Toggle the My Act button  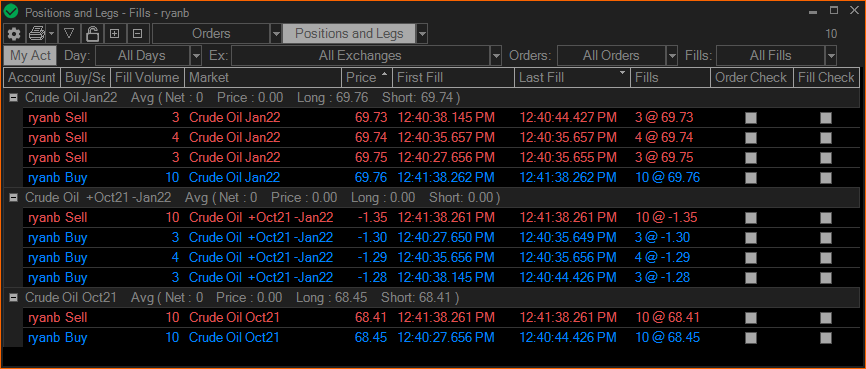point(30,56)
